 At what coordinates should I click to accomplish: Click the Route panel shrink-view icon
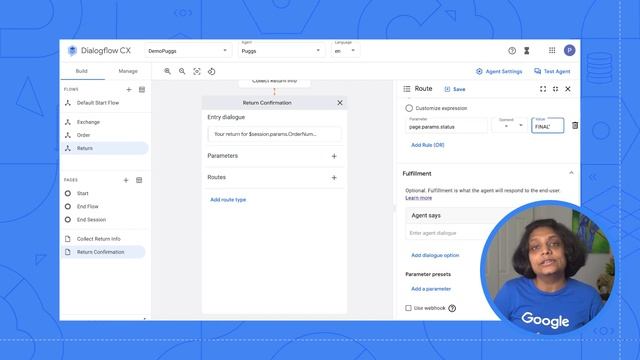coord(556,89)
